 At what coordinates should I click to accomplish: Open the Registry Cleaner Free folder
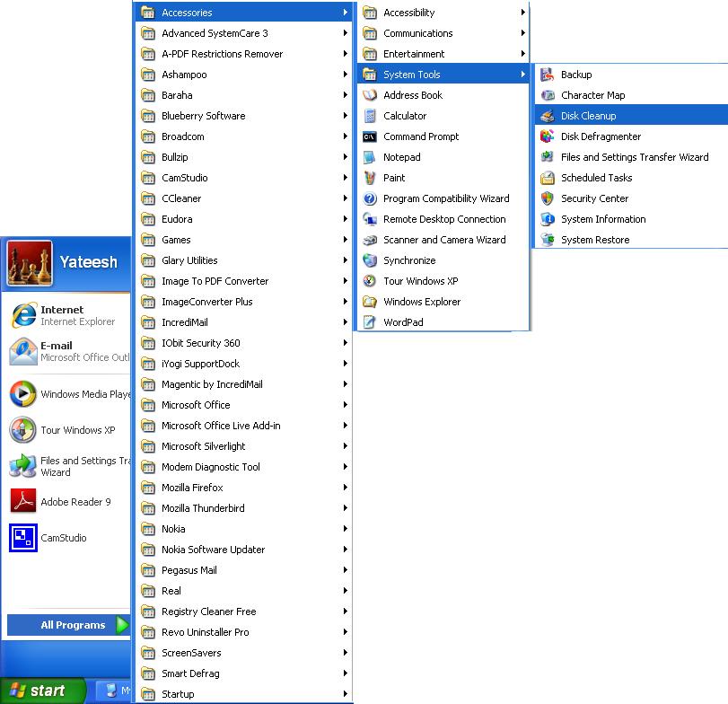pyautogui.click(x=244, y=612)
